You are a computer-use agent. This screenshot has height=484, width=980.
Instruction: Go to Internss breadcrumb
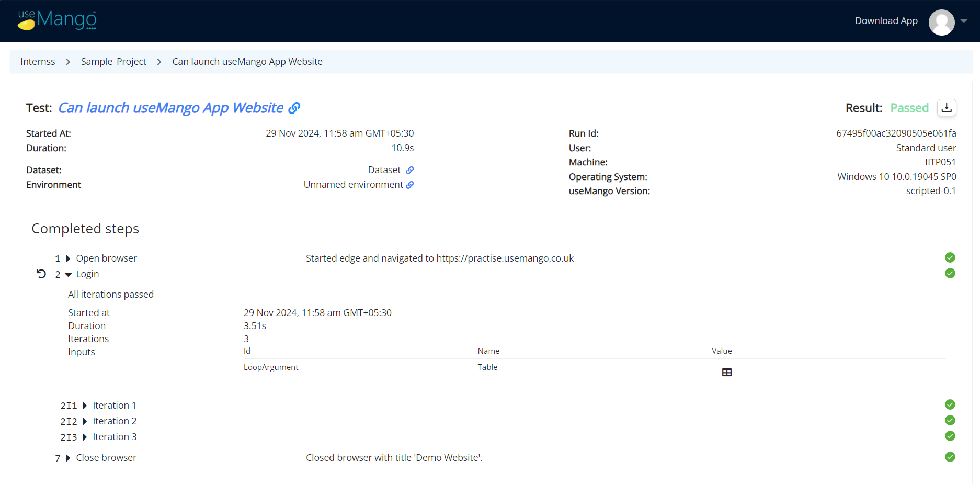[x=38, y=62]
